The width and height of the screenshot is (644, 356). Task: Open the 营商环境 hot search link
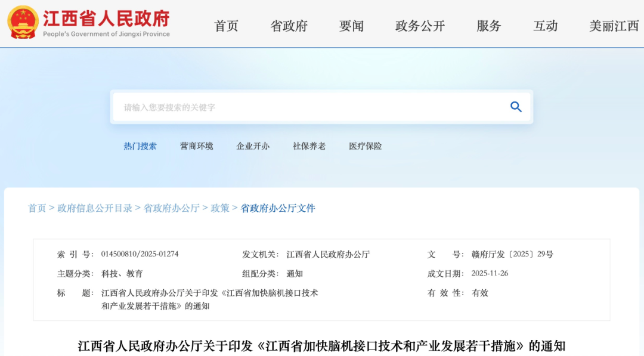[x=196, y=146]
